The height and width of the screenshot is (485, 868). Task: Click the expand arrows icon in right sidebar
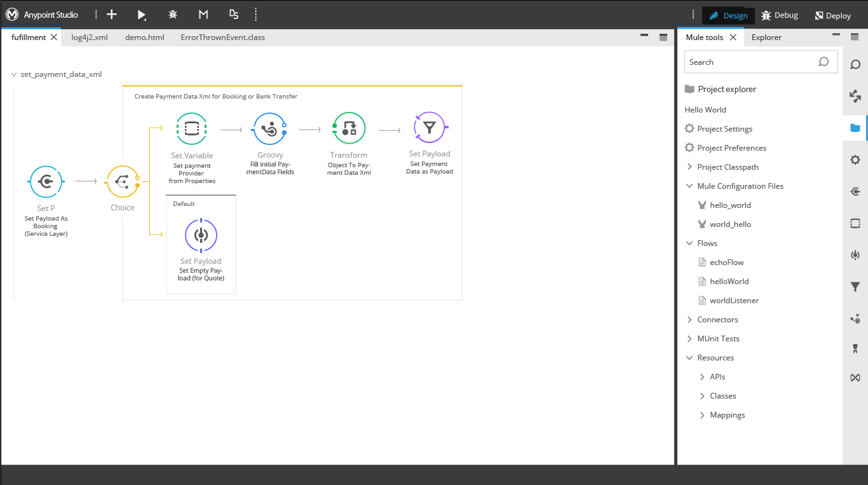click(855, 97)
